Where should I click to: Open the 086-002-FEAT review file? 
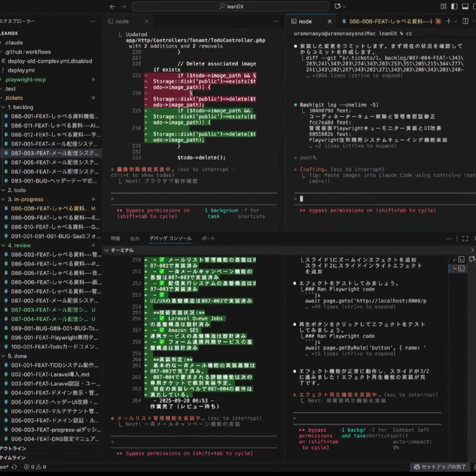56,255
